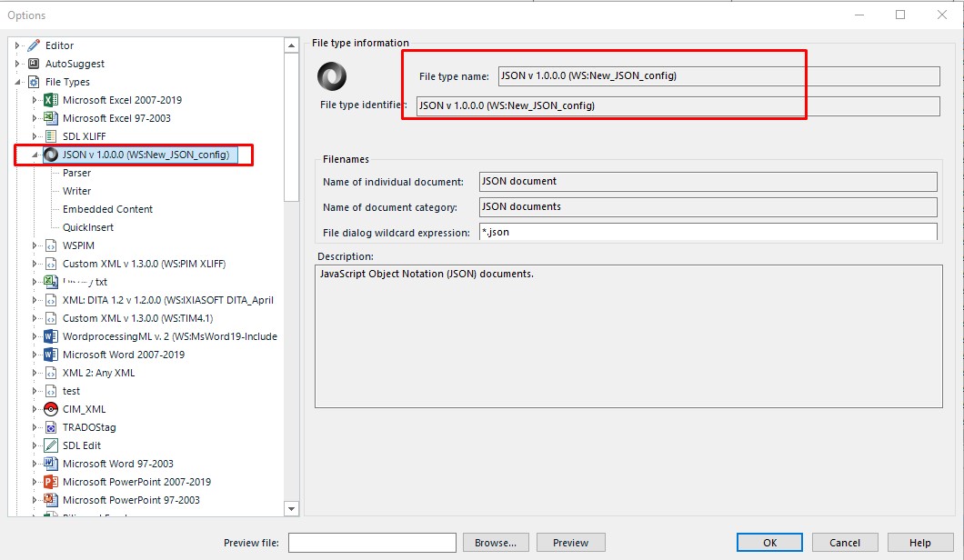Screen dimensions: 964x560
Task: Click the JSON file type icon in tree
Action: [x=51, y=155]
